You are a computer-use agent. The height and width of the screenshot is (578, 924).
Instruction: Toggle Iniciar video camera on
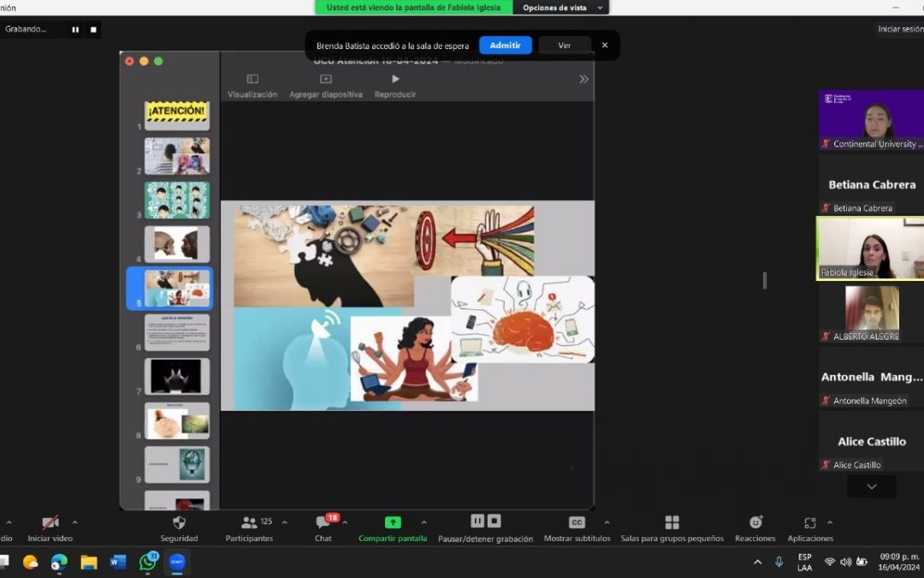[x=50, y=523]
